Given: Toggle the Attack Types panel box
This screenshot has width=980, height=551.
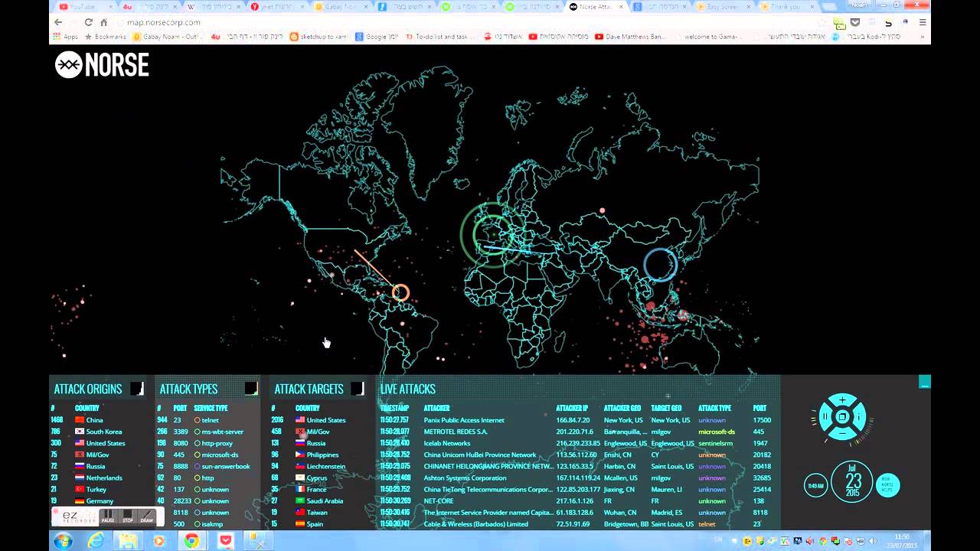Looking at the screenshot, I should (x=251, y=389).
